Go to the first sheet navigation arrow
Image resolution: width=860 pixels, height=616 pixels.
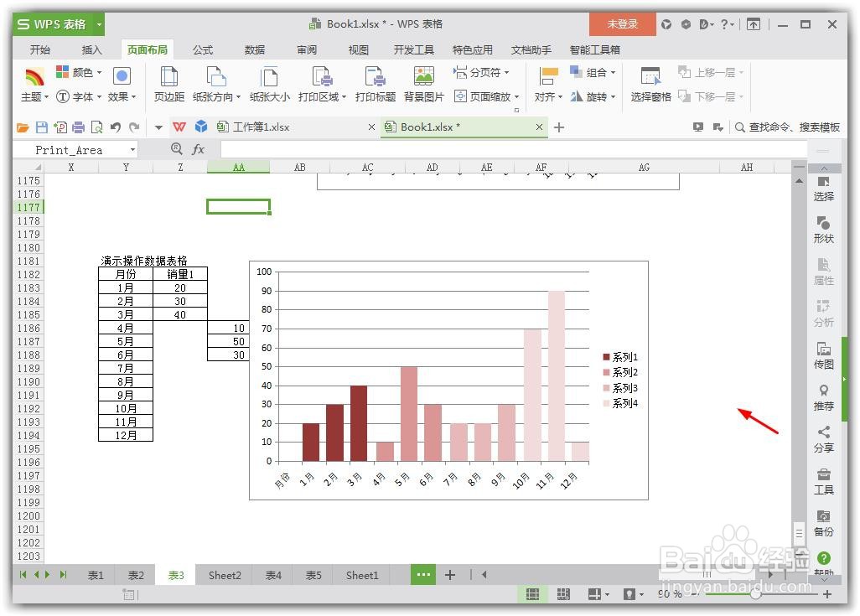coord(23,575)
